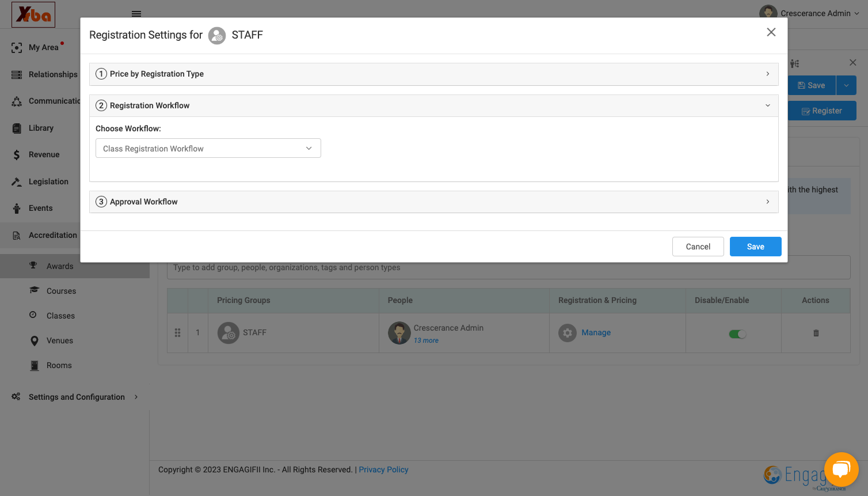The image size is (868, 496).
Task: Click the Events sidebar icon
Action: tap(17, 209)
